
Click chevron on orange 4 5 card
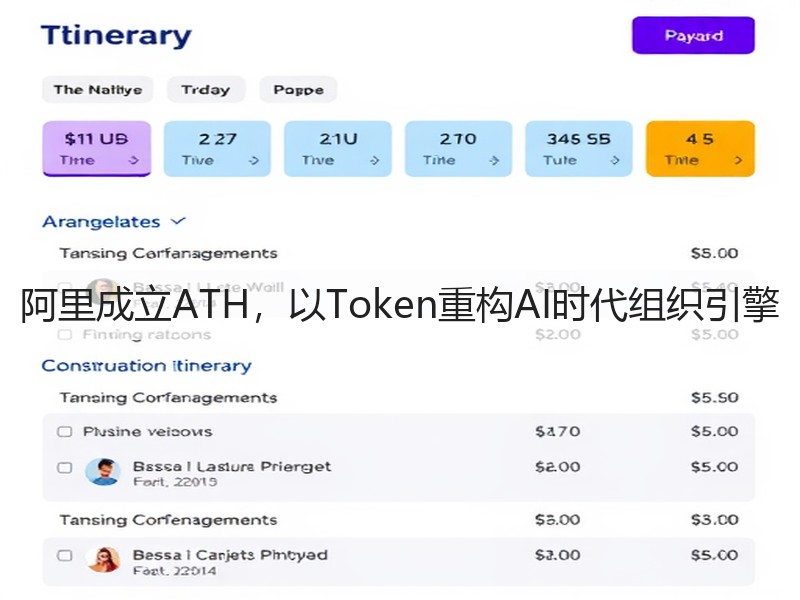pos(738,160)
